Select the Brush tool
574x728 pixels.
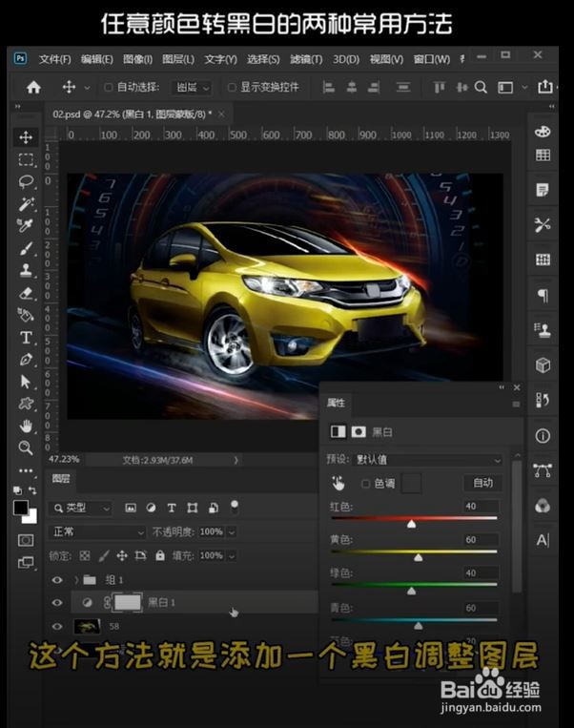pos(26,248)
